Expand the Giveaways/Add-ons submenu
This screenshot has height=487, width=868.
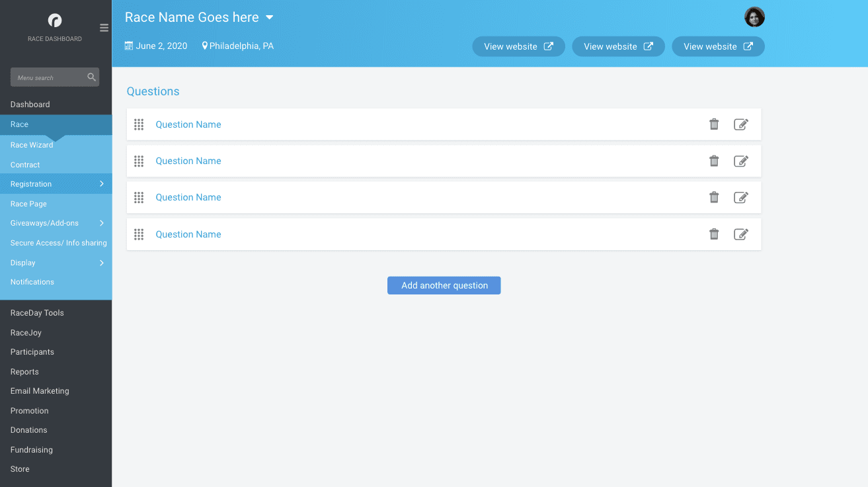102,223
